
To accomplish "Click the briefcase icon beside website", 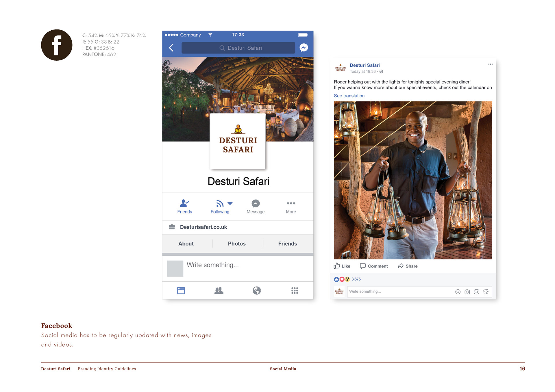I will coord(172,227).
